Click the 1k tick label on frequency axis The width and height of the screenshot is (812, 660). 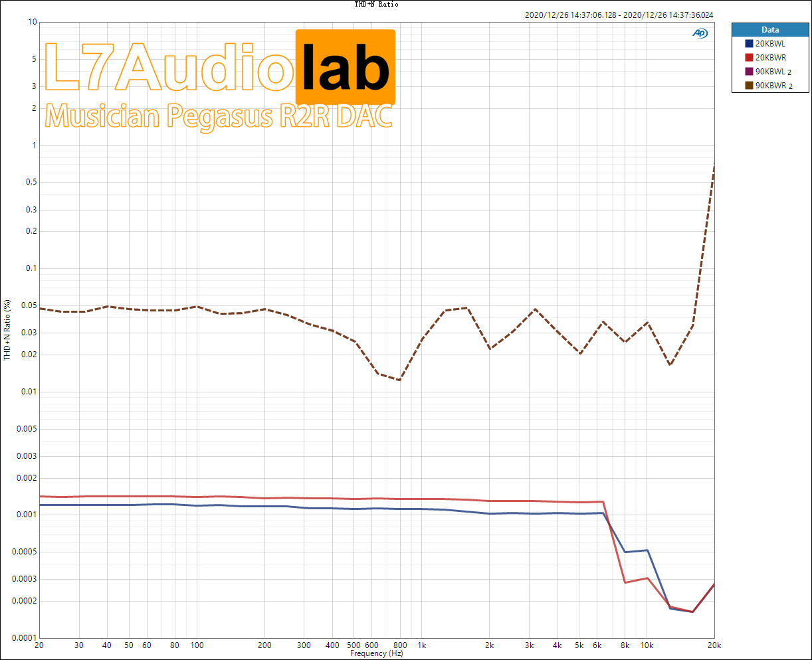421,645
